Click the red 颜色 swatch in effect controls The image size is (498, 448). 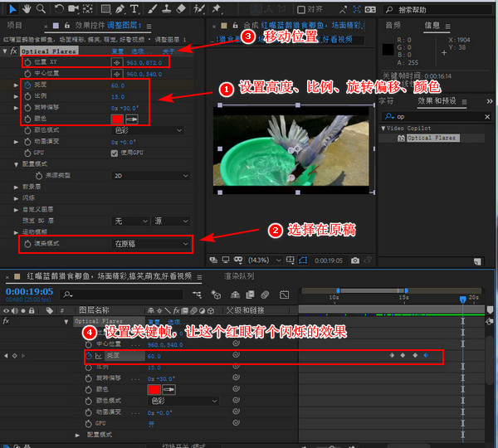tap(117, 119)
